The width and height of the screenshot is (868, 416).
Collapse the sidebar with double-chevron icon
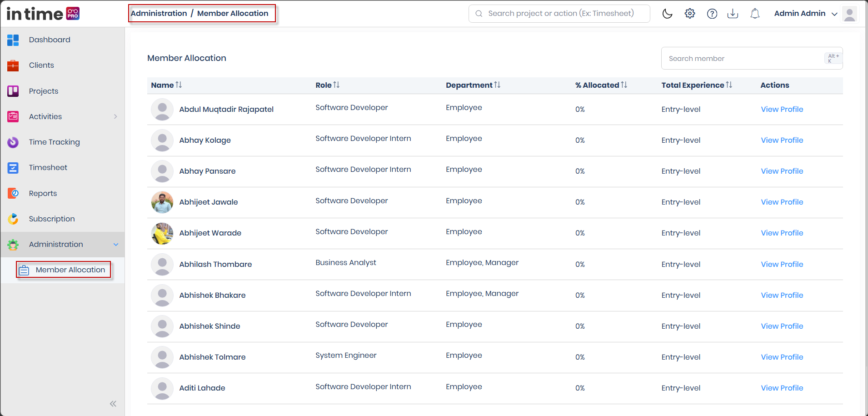[x=113, y=404]
